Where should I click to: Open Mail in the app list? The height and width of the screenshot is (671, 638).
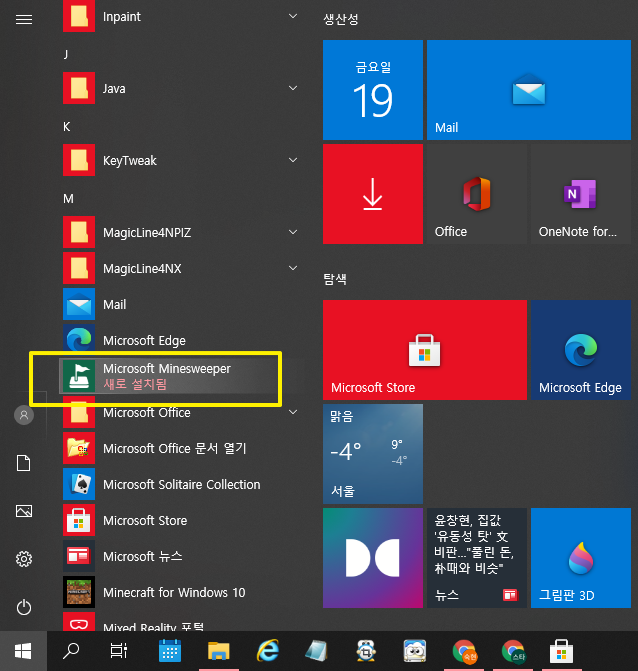point(181,304)
